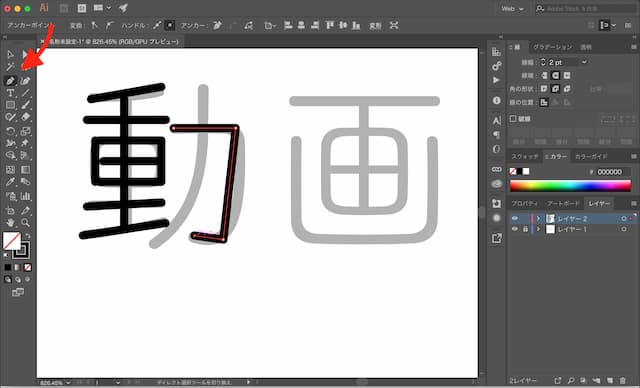Hide レイヤー 2 with its eye icon

[x=515, y=219]
